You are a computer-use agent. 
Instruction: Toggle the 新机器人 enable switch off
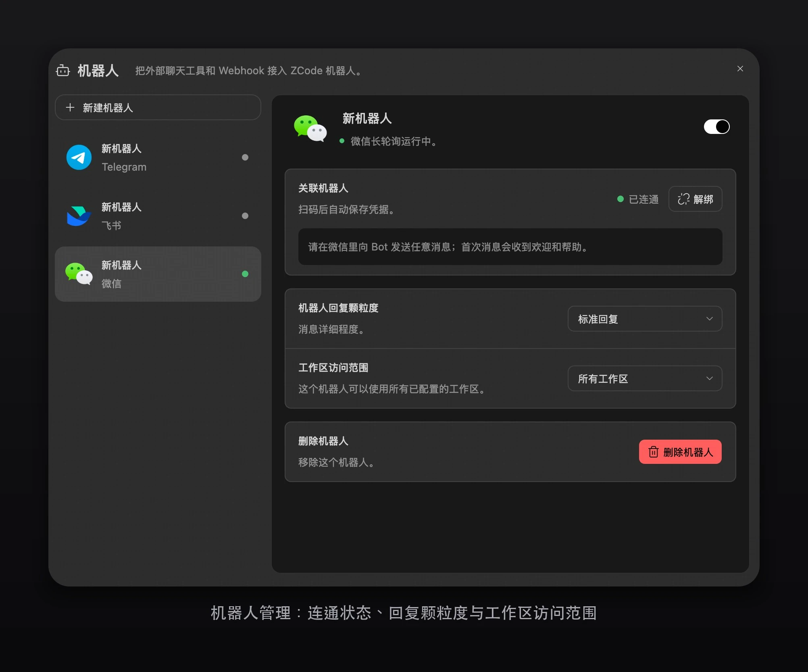[x=717, y=127]
